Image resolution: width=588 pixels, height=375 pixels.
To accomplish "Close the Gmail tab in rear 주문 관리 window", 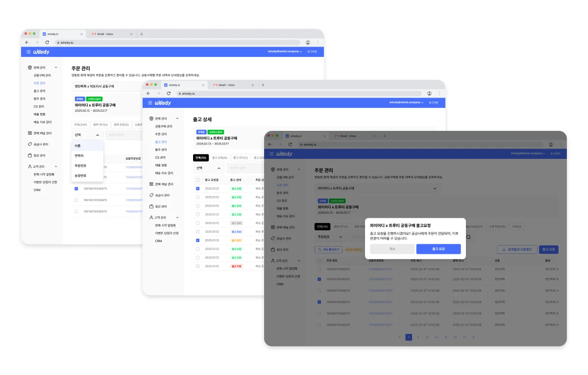I will [x=131, y=34].
